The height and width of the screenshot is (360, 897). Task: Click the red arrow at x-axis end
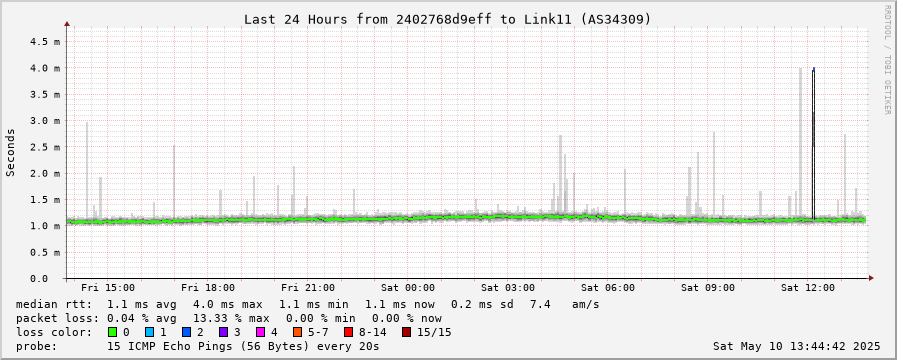871,278
